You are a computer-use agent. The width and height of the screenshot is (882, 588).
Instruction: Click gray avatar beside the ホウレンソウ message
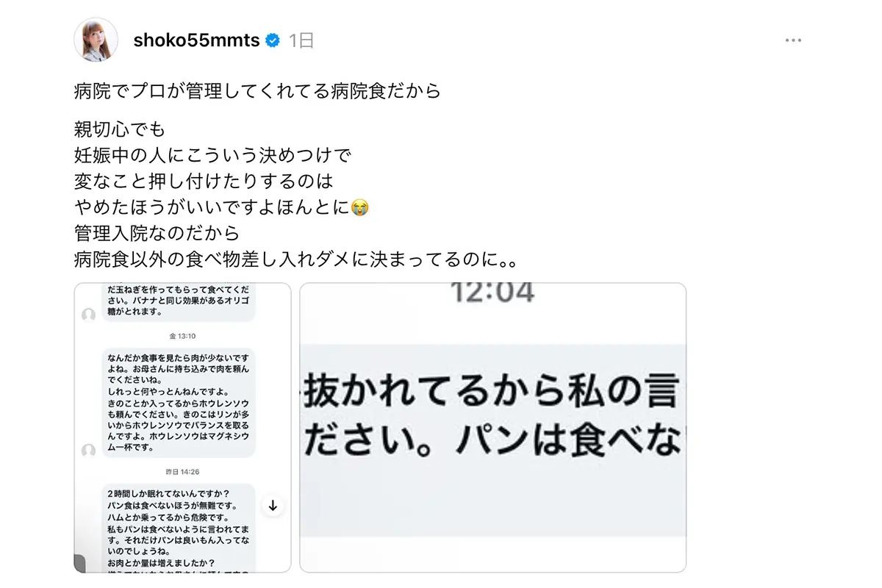click(x=89, y=451)
